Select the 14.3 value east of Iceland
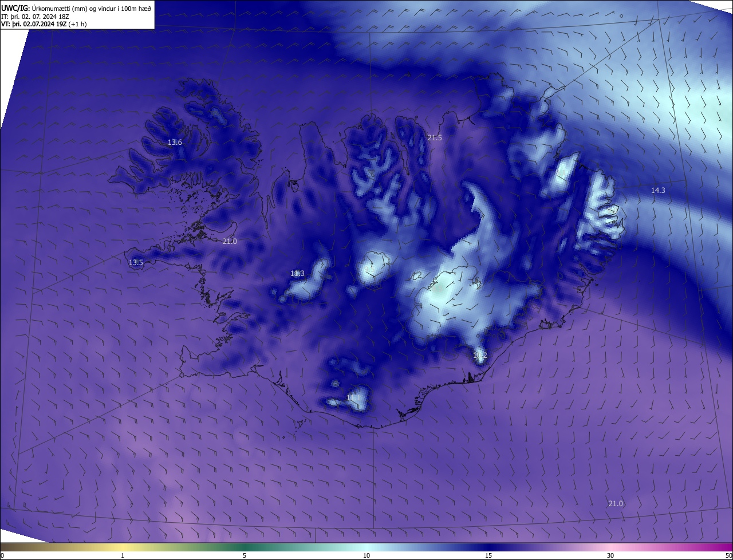 click(x=658, y=190)
